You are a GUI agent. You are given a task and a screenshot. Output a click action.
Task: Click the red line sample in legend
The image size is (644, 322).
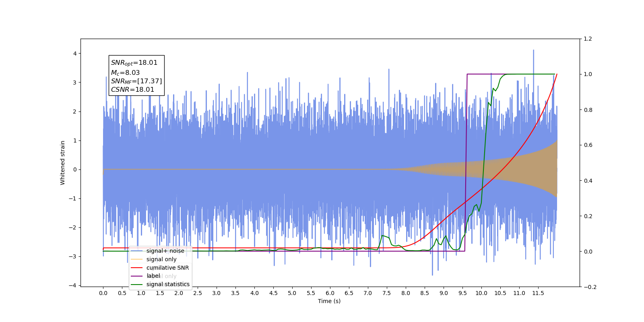137,268
